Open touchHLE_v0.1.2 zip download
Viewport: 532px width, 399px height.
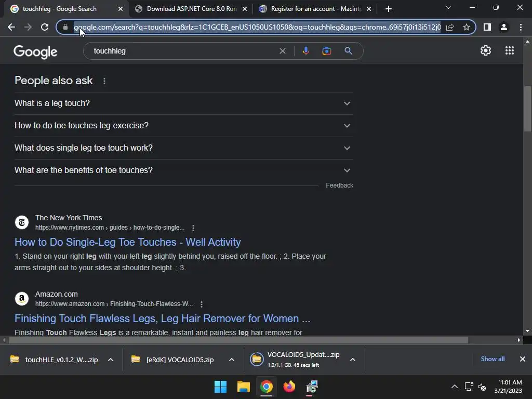click(54, 360)
